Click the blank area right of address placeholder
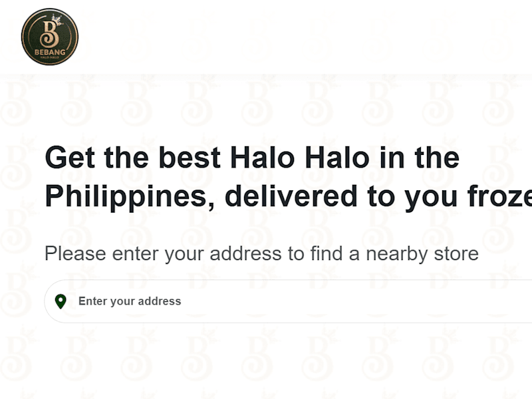The height and width of the screenshot is (399, 532). (356, 301)
